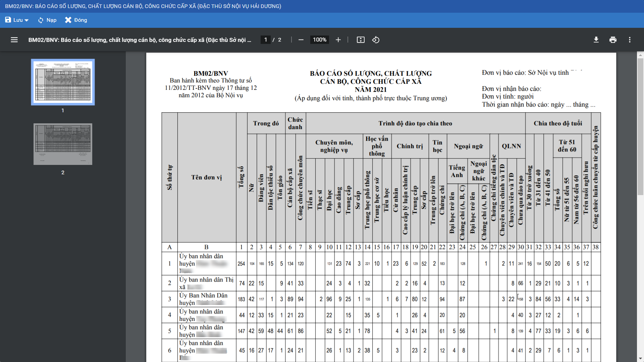The image size is (644, 362).
Task: Click the Fit to page icon
Action: tap(361, 40)
